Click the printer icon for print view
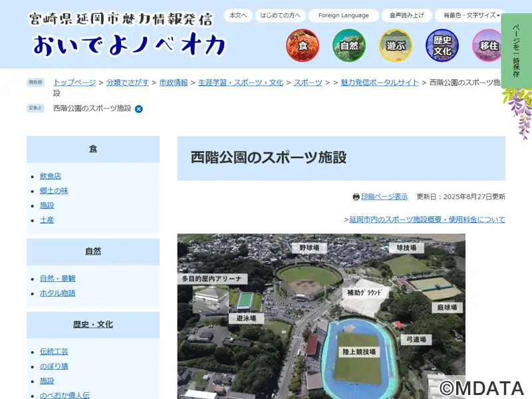 click(356, 197)
